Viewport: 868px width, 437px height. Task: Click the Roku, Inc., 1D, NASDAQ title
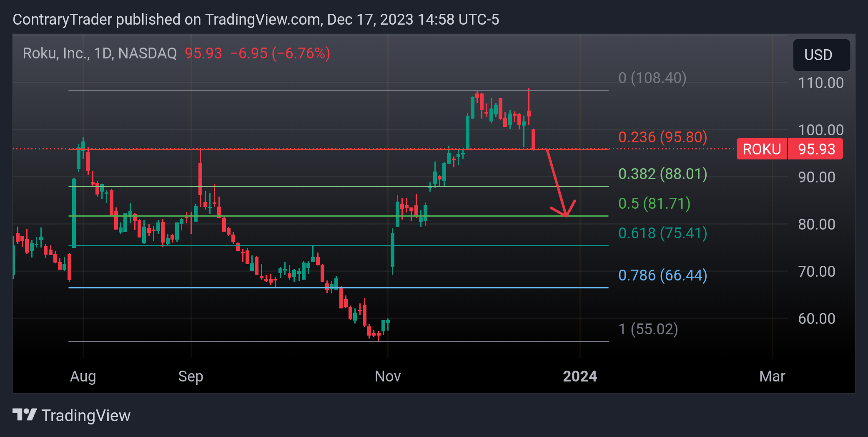point(100,53)
